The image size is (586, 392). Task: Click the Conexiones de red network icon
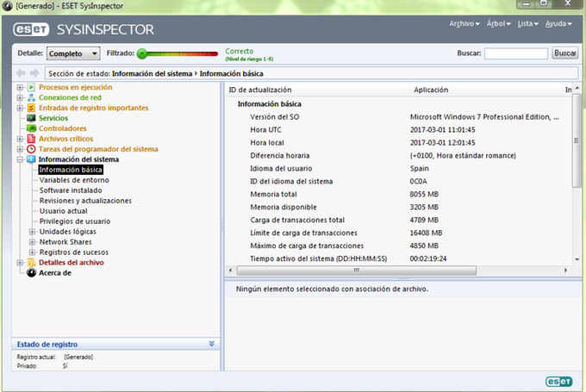click(x=31, y=97)
